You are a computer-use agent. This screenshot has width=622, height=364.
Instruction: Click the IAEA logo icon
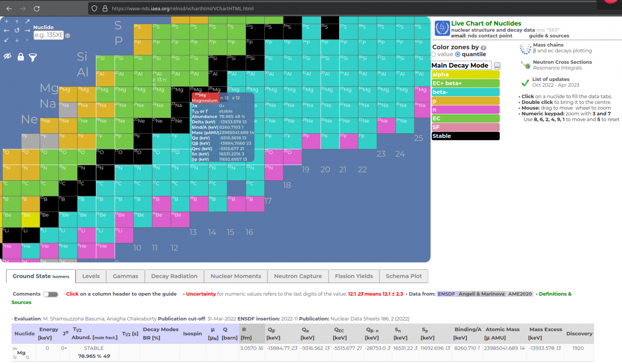coord(442,28)
